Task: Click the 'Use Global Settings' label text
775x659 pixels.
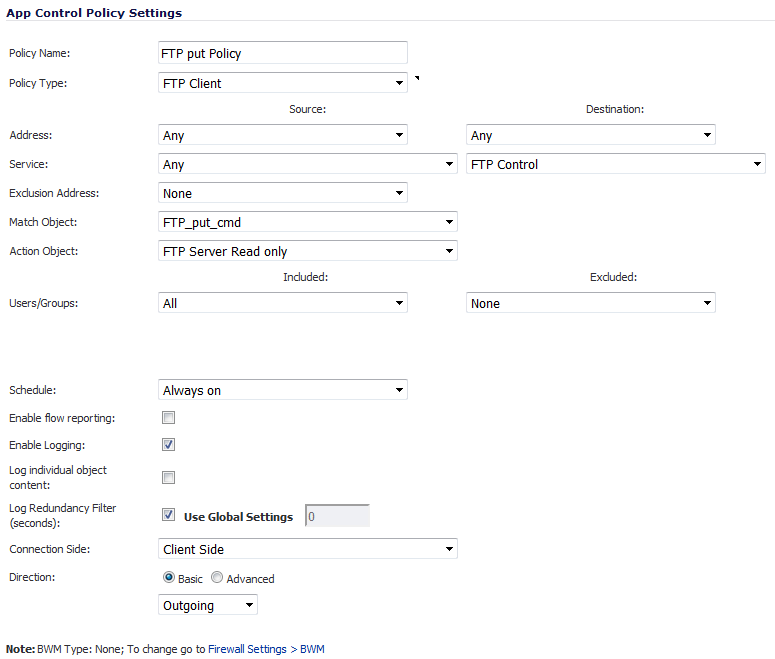Action: tap(238, 517)
